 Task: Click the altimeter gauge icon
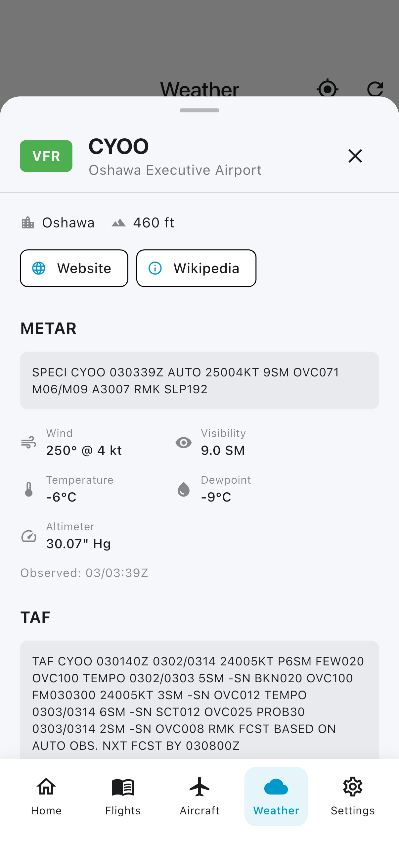tap(29, 536)
